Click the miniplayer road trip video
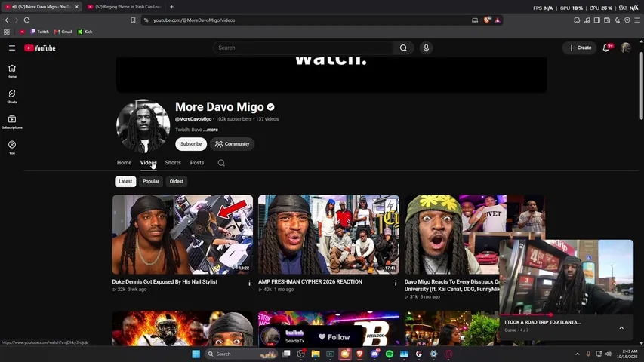 [566, 277]
